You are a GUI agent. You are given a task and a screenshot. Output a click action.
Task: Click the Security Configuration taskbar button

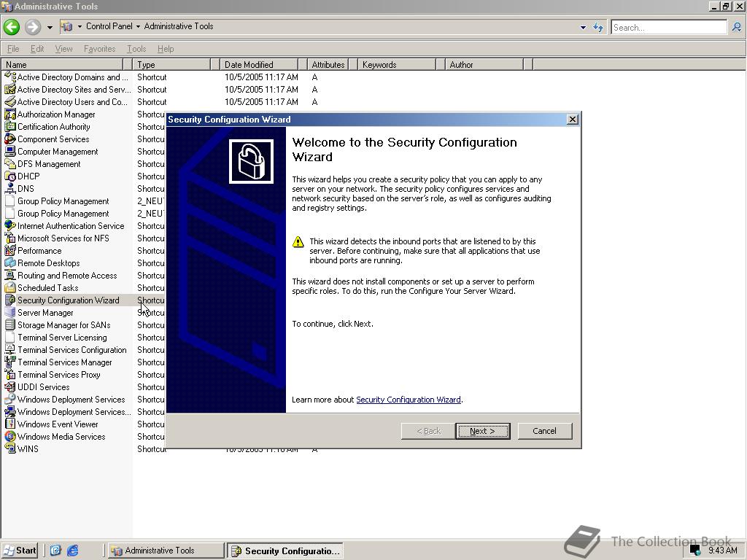285,551
